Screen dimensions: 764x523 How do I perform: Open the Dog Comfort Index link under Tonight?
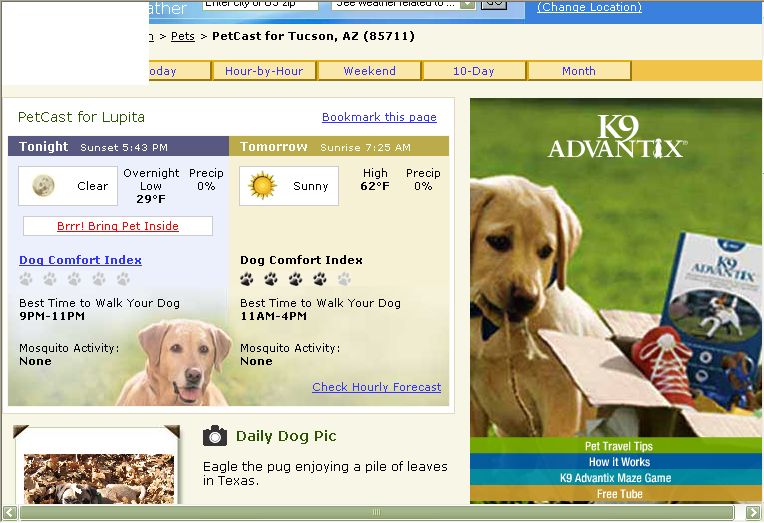[x=80, y=260]
